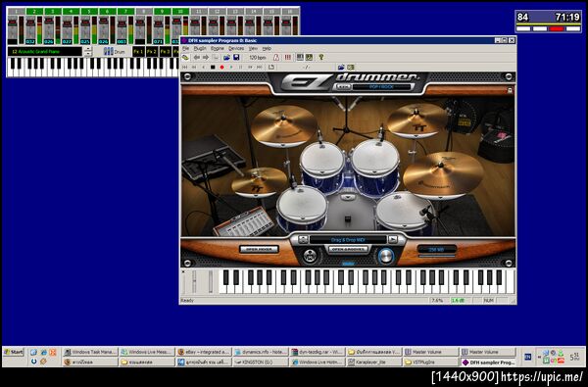The image size is (588, 387).
Task: Click the POP/ROCK kit name display
Action: click(x=383, y=87)
